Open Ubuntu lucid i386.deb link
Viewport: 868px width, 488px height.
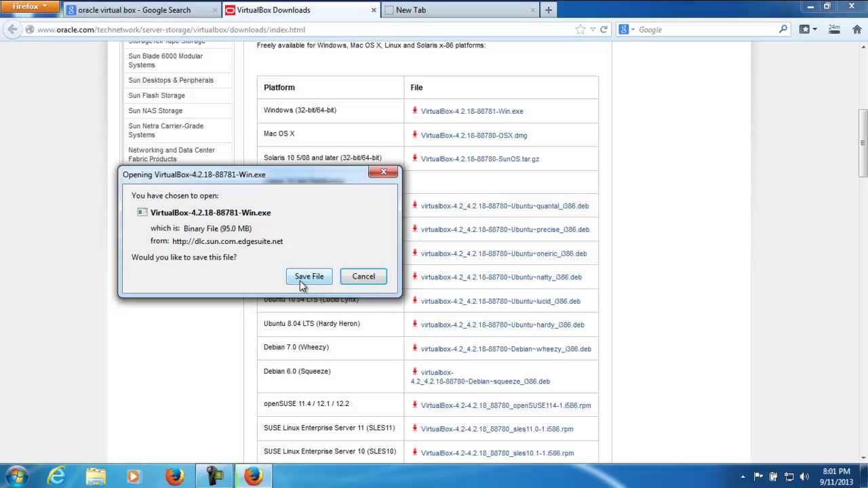pos(500,302)
